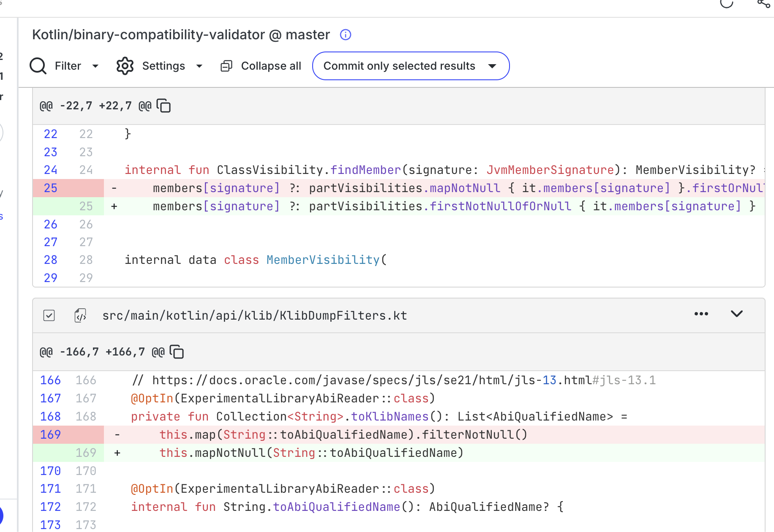The width and height of the screenshot is (774, 532).
Task: Click old line number 28
Action: pyautogui.click(x=51, y=260)
